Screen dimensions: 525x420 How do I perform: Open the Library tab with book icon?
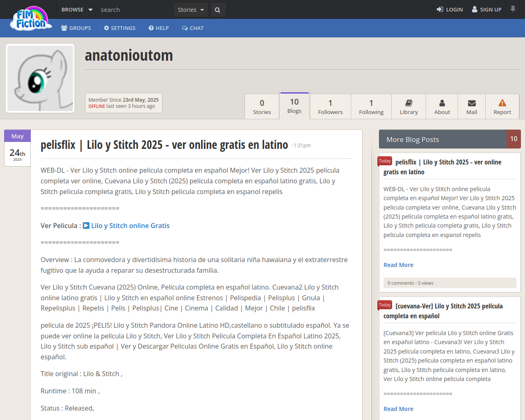coord(409,107)
